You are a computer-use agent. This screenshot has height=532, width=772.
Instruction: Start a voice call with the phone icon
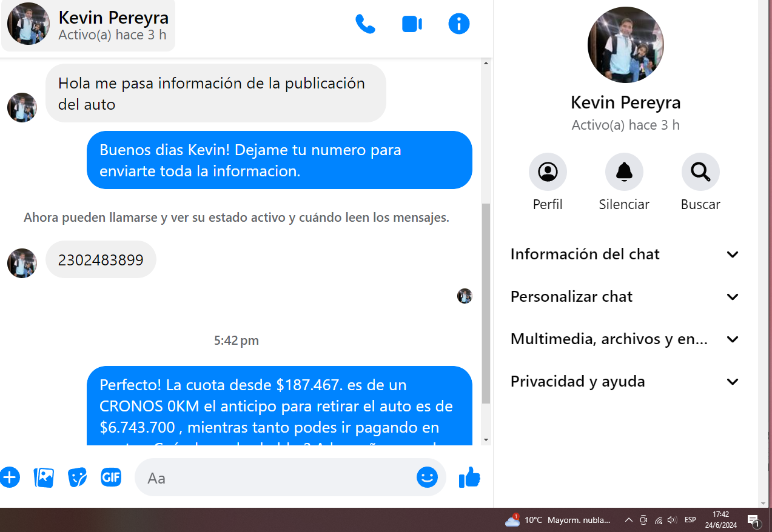point(365,24)
